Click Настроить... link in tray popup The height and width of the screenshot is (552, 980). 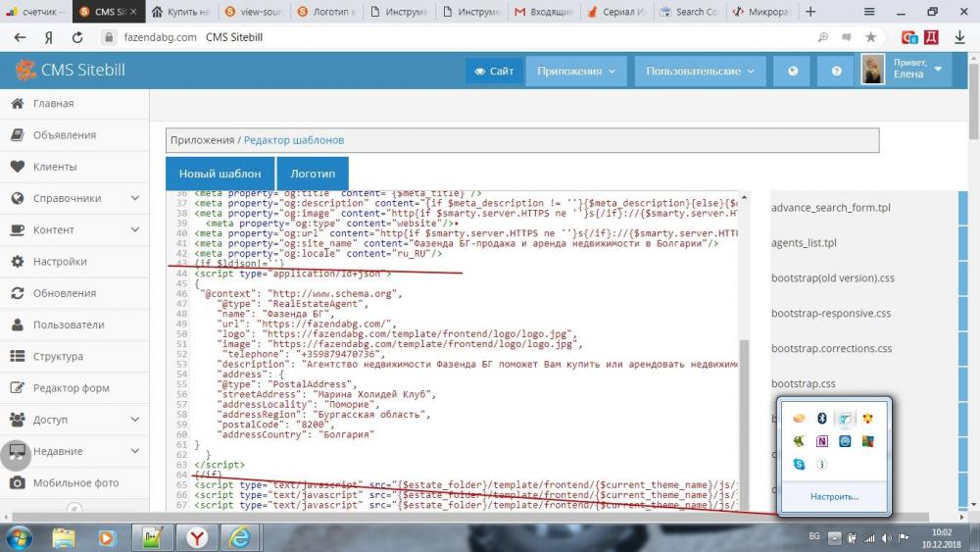click(x=834, y=496)
